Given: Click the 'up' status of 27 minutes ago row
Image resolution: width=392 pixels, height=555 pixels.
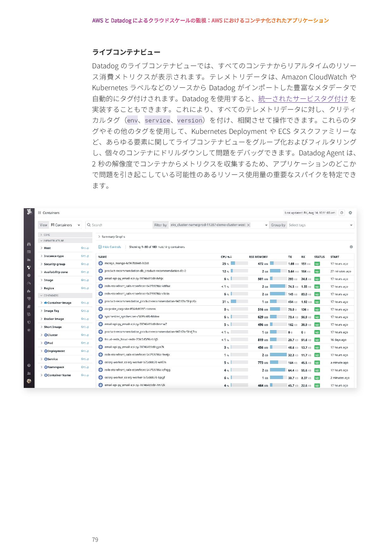Looking at the screenshot, I should click(317, 271).
